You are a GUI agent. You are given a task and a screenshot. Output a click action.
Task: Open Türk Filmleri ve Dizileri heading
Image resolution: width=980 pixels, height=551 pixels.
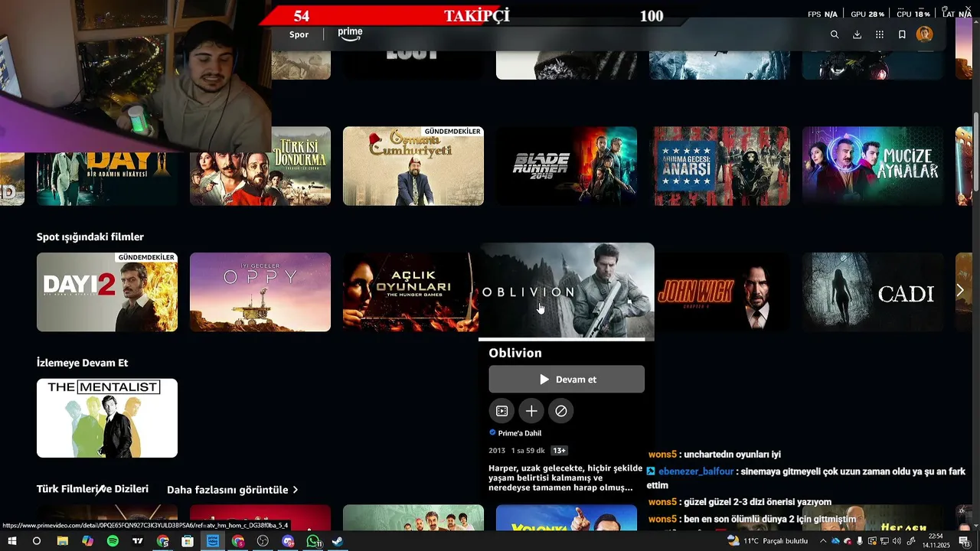(93, 489)
